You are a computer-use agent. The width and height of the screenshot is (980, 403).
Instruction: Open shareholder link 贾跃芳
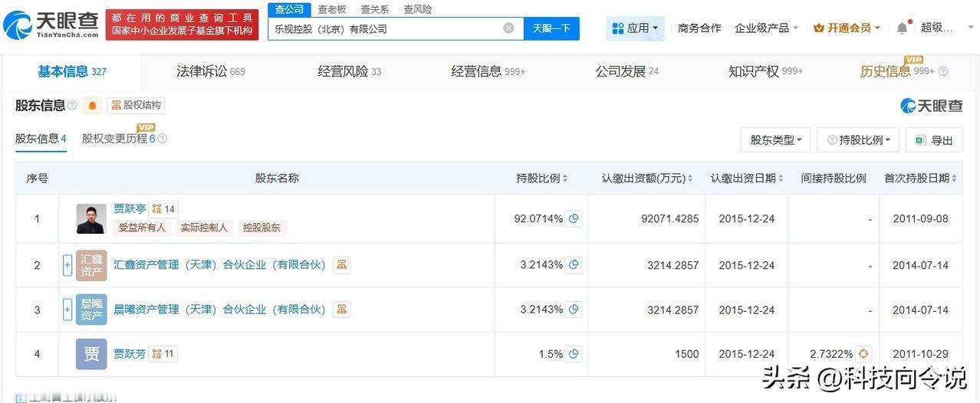click(x=130, y=354)
